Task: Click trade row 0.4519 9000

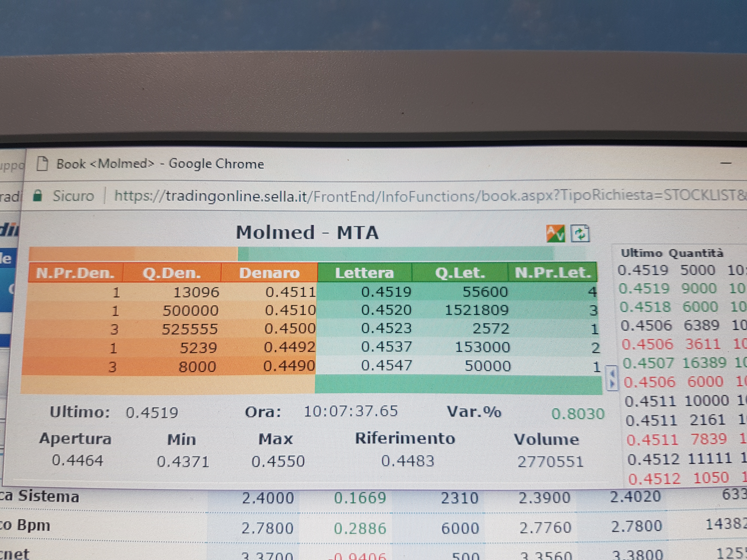Action: [x=683, y=289]
